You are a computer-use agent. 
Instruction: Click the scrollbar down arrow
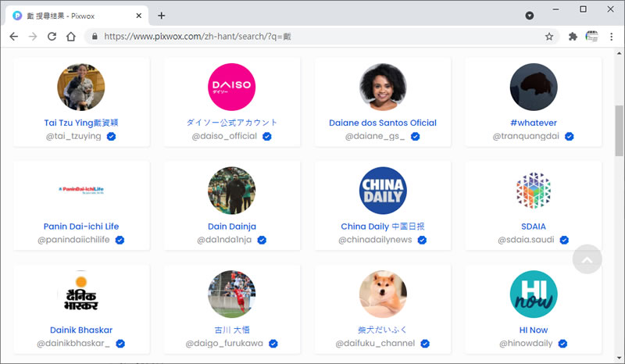619,358
